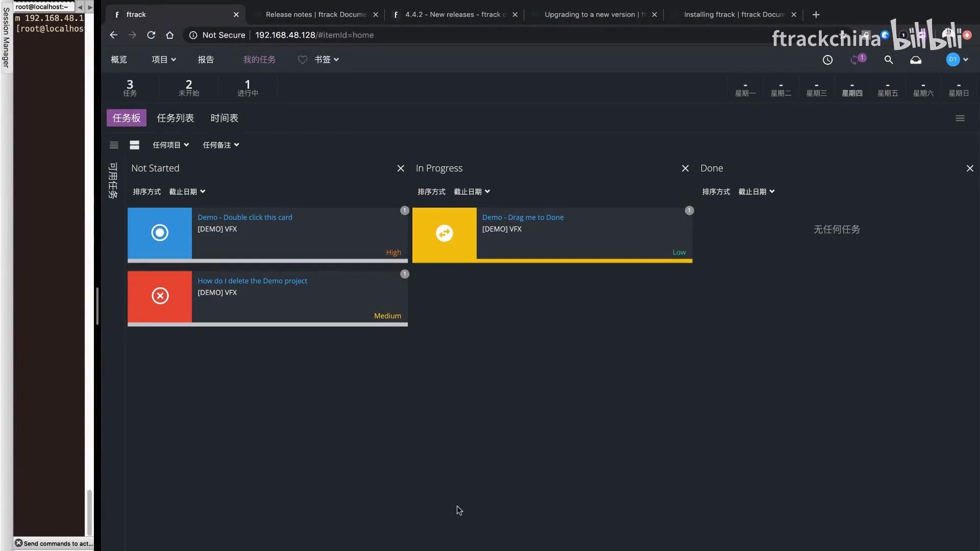Open note badge on delete Demo project card
980x551 pixels.
pyautogui.click(x=405, y=274)
